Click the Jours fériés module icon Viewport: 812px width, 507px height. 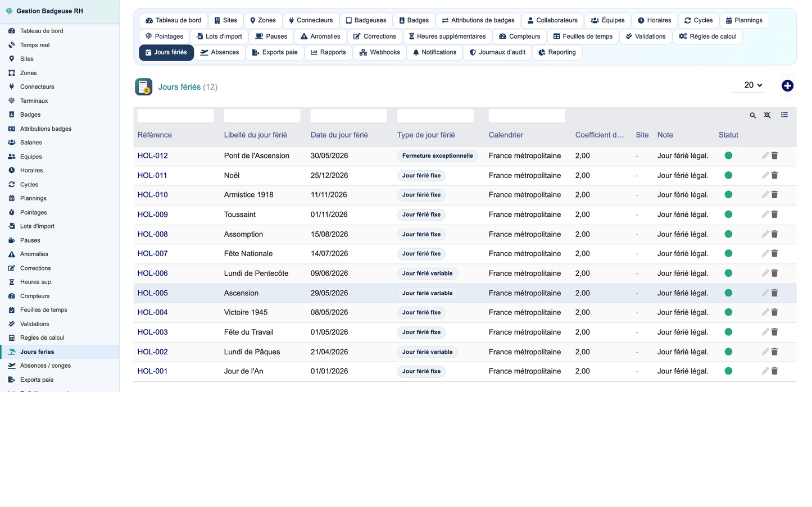(x=144, y=86)
